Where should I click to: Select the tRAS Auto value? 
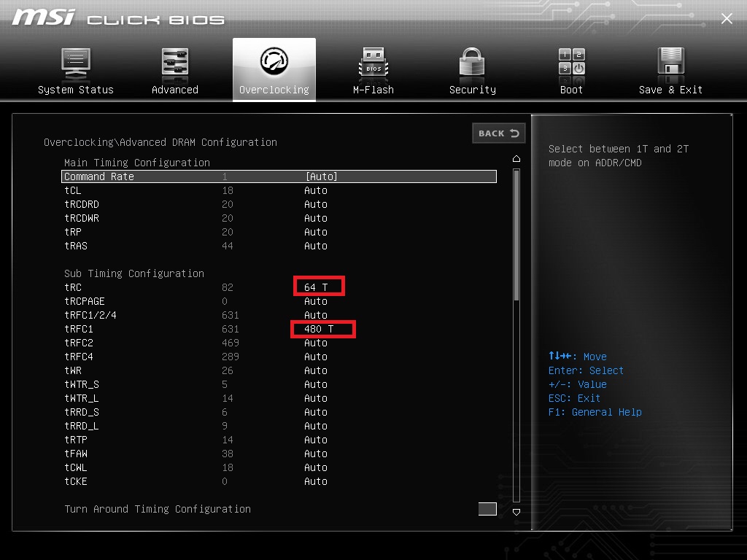point(316,246)
